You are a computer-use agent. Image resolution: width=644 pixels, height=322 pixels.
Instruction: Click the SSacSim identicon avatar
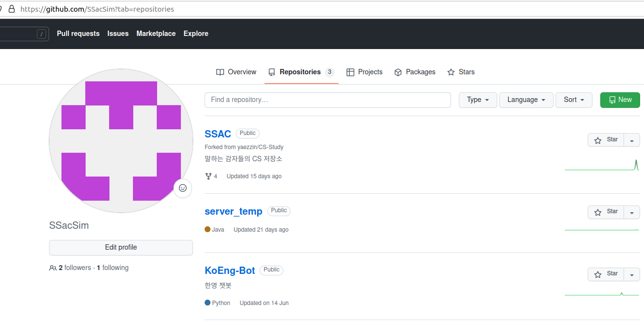[121, 141]
